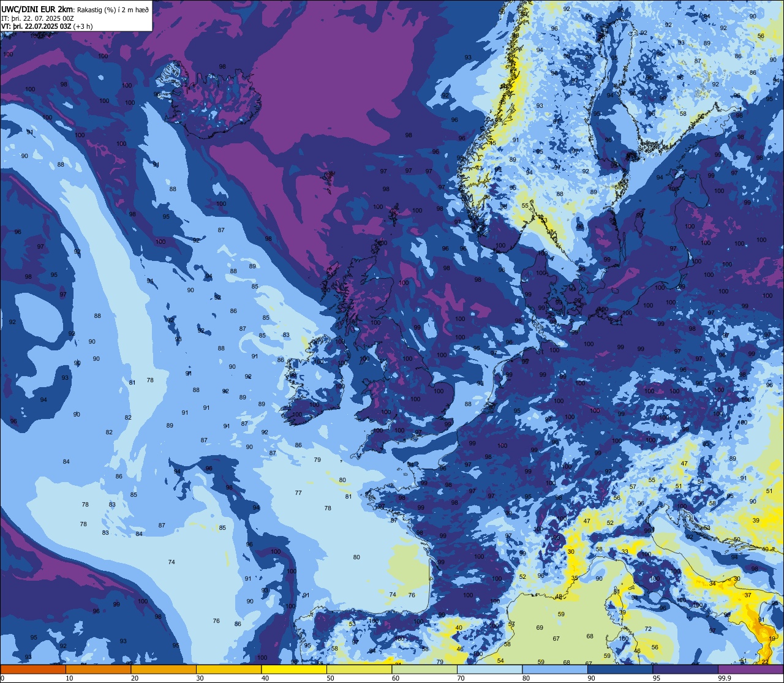Click the purple 99.9+ legend color segment
Viewport: 784px width, 683px height.
click(x=750, y=669)
